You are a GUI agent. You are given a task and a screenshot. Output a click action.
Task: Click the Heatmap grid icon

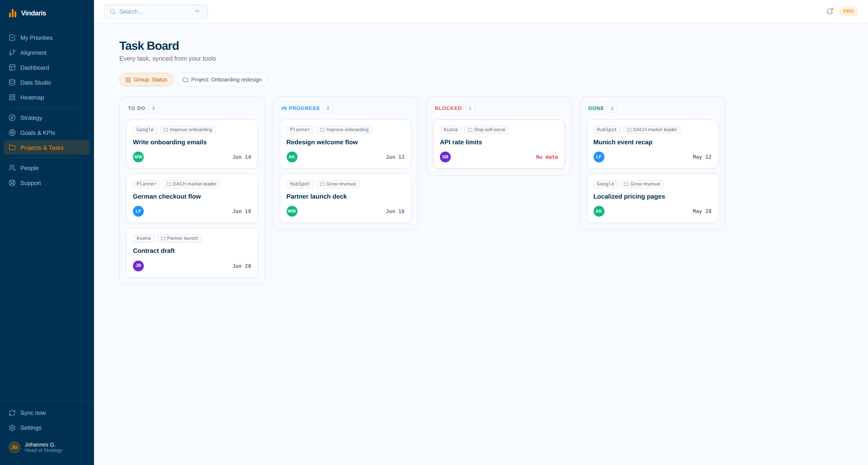12,97
